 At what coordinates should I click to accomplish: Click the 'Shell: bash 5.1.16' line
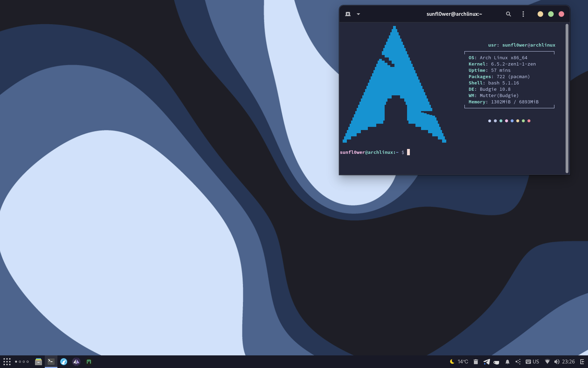(x=493, y=83)
